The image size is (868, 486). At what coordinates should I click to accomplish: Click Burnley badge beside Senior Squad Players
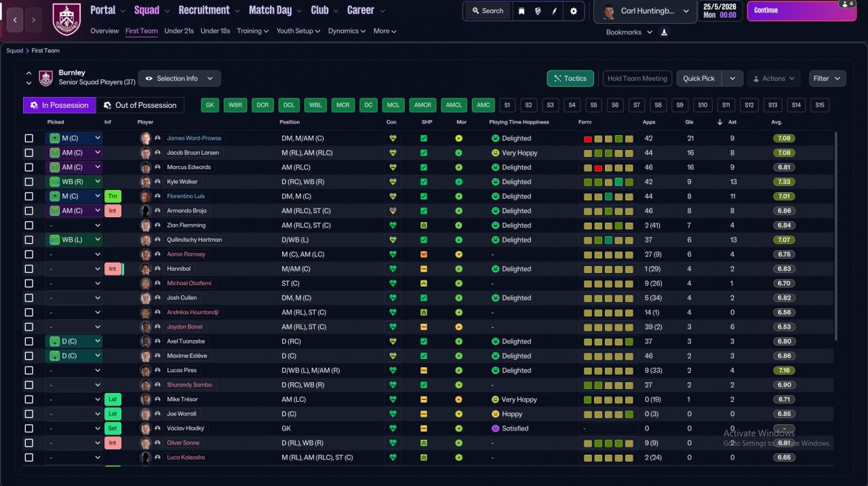tap(45, 78)
